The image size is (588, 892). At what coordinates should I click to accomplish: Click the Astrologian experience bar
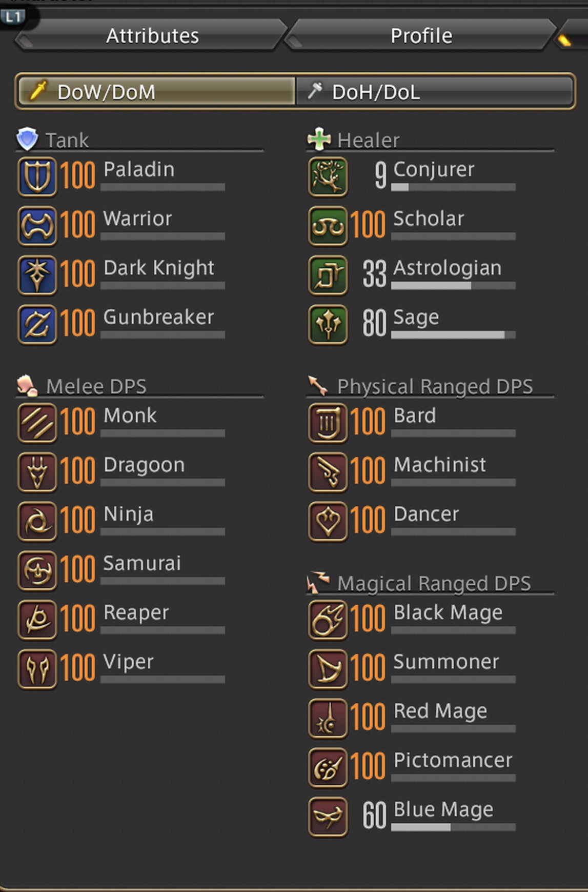pos(453,286)
